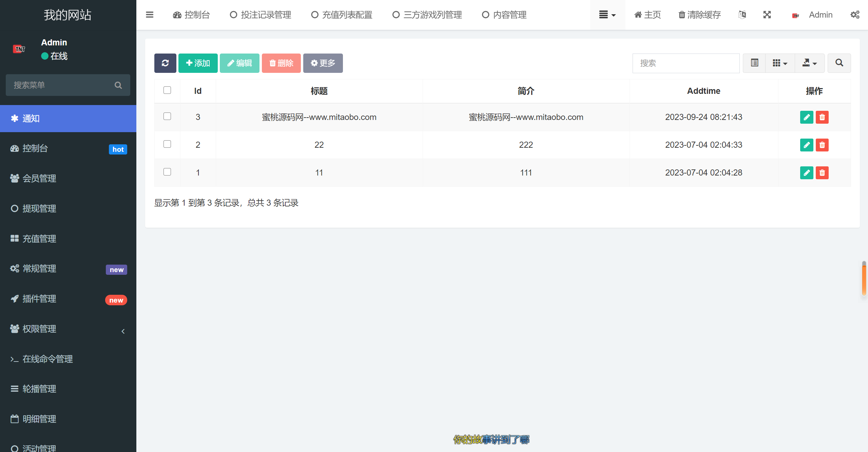Go to 主页 link

[648, 15]
